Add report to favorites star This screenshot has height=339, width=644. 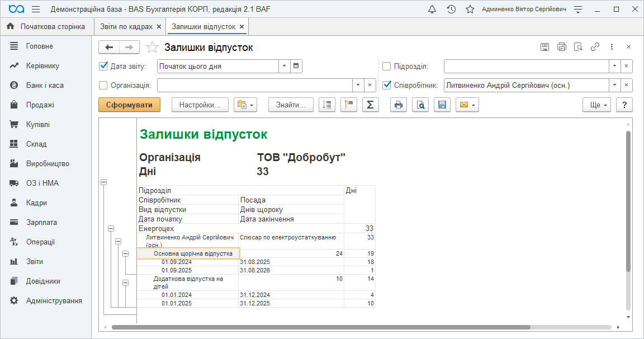pos(151,48)
